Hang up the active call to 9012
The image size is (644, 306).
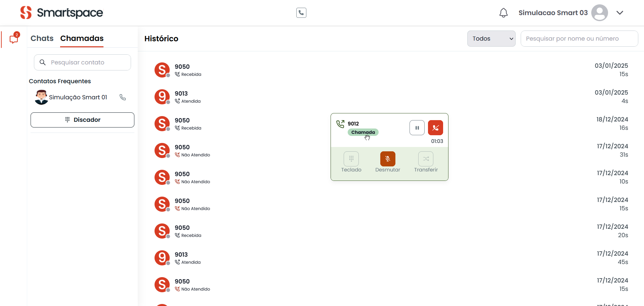pos(435,128)
